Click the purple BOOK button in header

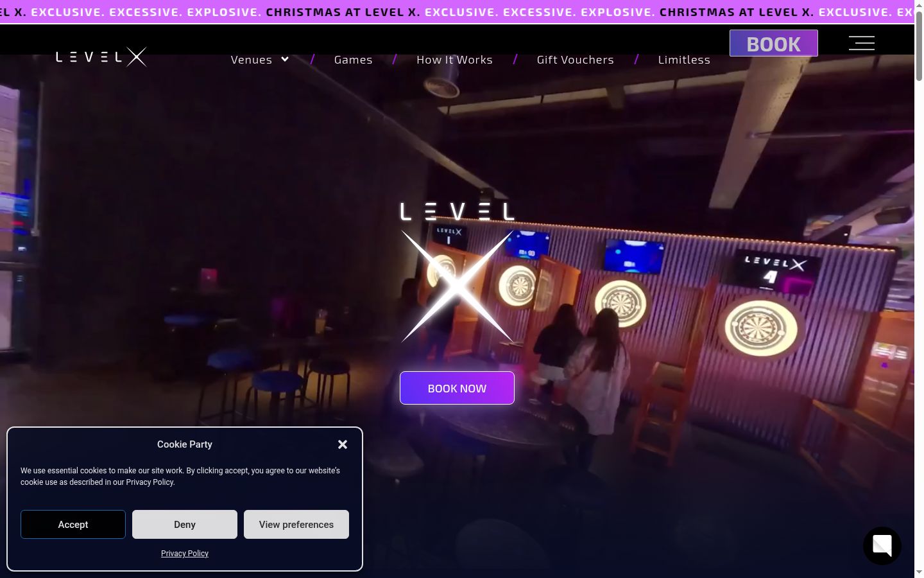773,43
